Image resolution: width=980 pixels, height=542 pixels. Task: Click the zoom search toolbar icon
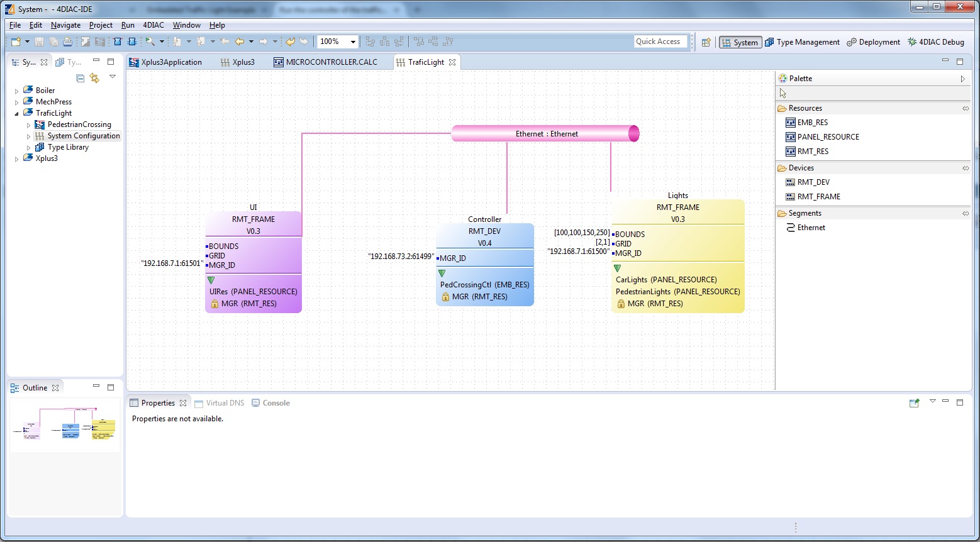coord(150,42)
